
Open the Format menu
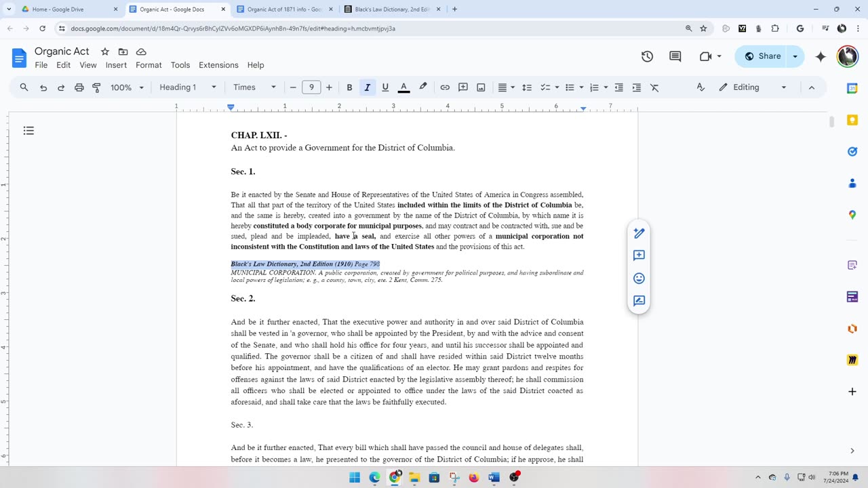149,65
